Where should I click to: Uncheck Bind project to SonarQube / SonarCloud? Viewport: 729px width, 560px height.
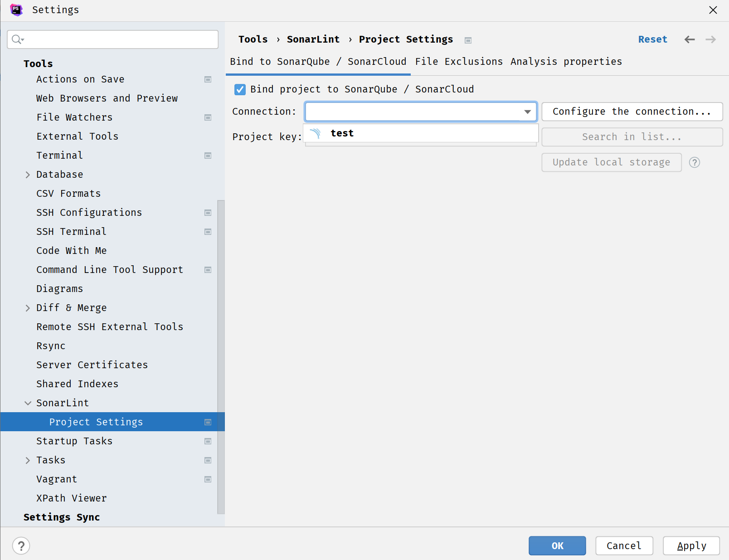pos(240,89)
